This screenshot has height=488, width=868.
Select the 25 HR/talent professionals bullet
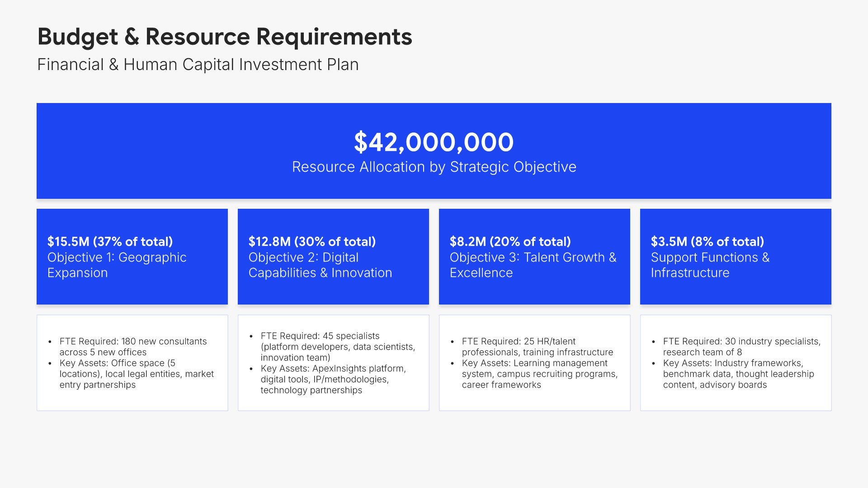click(537, 347)
